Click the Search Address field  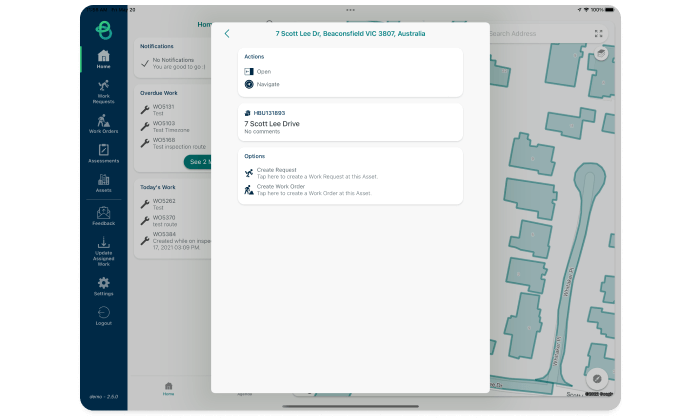[538, 33]
